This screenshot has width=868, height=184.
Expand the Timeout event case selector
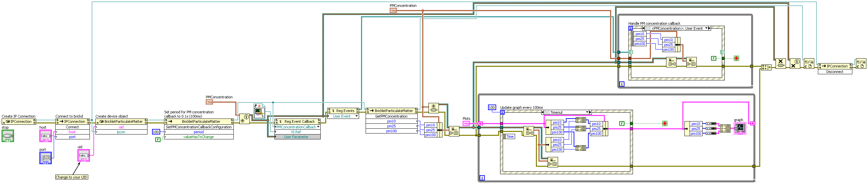(587, 112)
